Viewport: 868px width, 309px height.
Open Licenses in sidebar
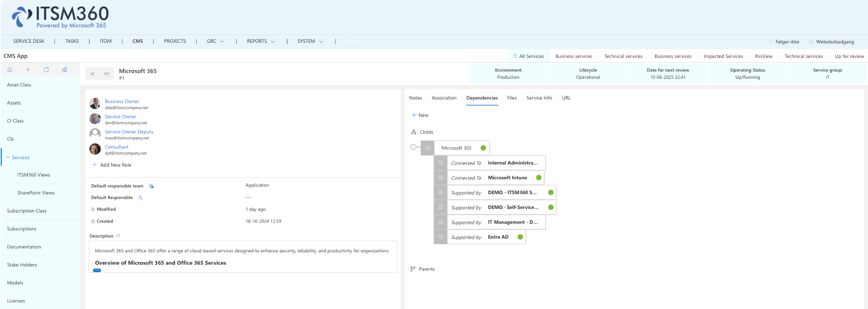pyautogui.click(x=40, y=301)
